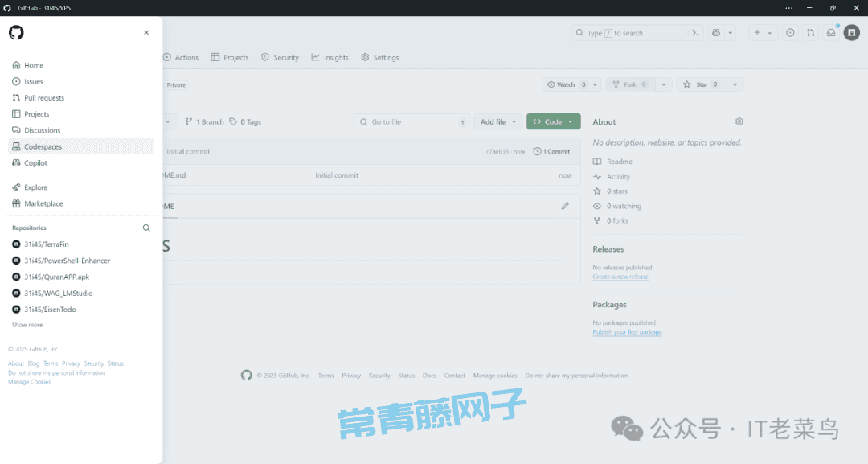This screenshot has height=464, width=868.
Task: Open the footer Contact link
Action: [x=454, y=376]
